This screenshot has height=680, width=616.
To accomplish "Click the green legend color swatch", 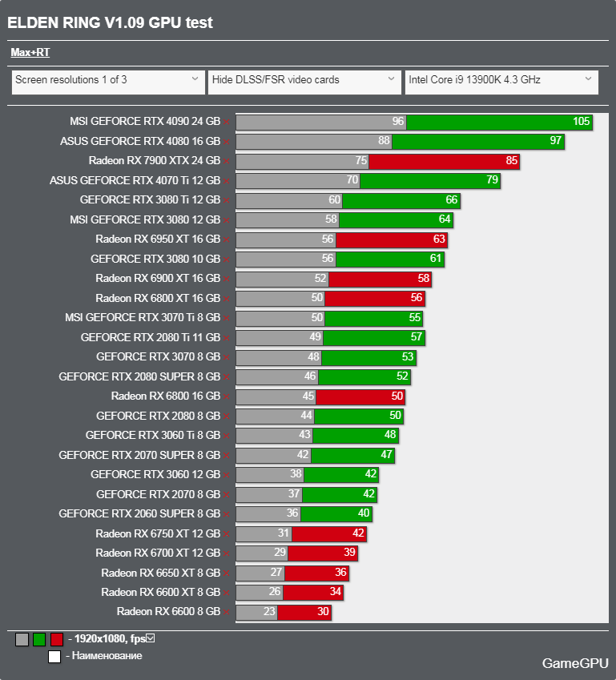I will 39,639.
